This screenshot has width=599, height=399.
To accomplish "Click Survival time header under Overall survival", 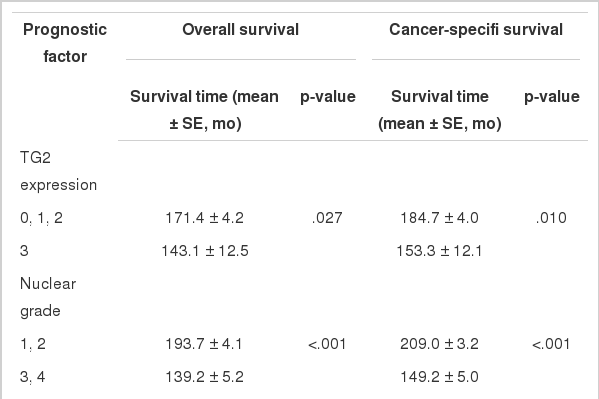I will tap(204, 110).
